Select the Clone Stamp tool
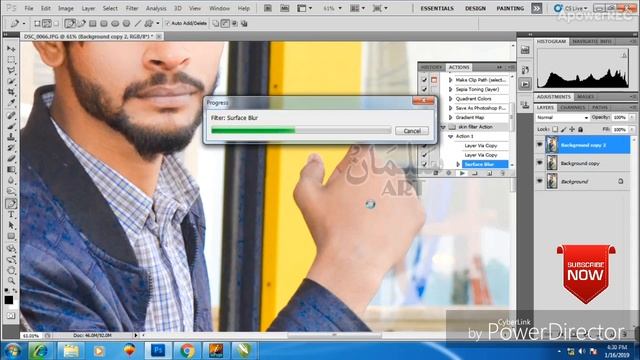This screenshot has width=640, height=360. (x=11, y=137)
